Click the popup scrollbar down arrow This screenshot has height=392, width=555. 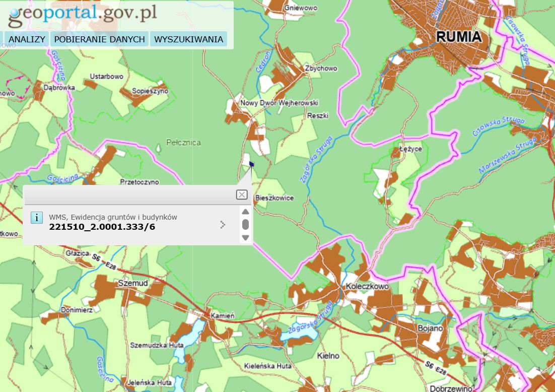245,237
